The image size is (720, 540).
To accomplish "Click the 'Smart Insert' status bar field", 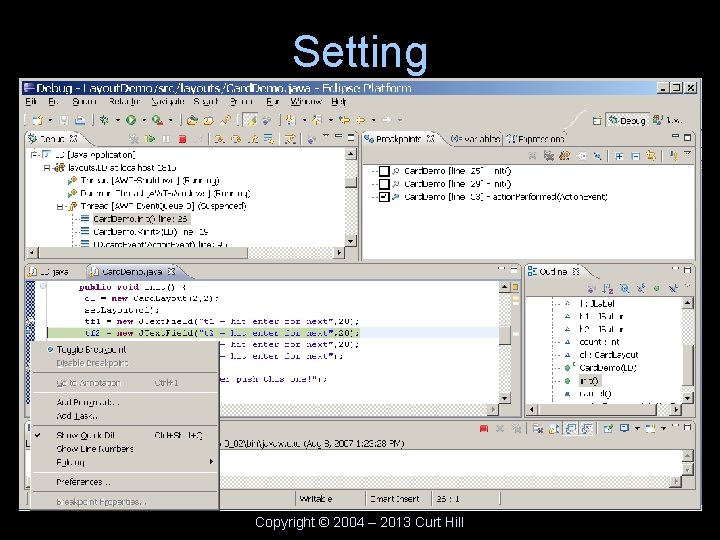I will click(398, 499).
